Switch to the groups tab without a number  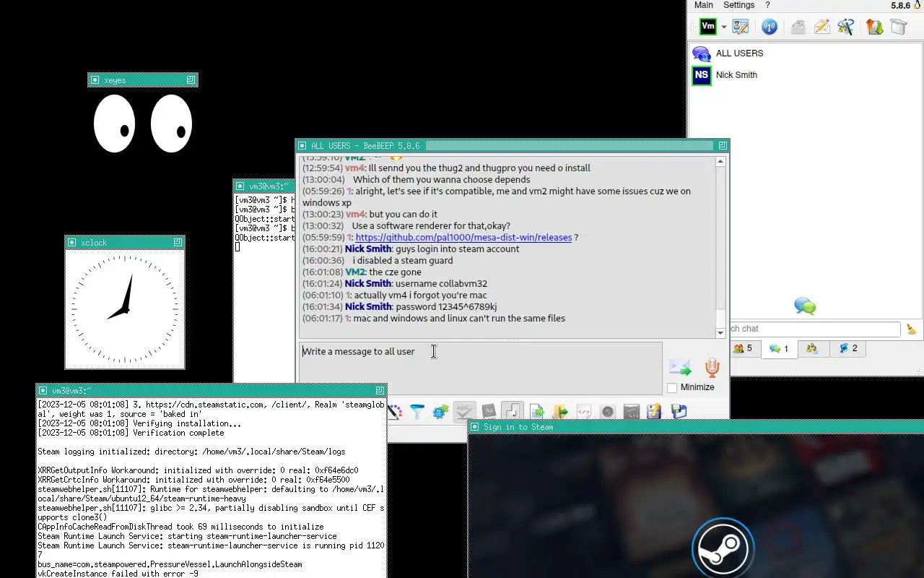click(812, 348)
